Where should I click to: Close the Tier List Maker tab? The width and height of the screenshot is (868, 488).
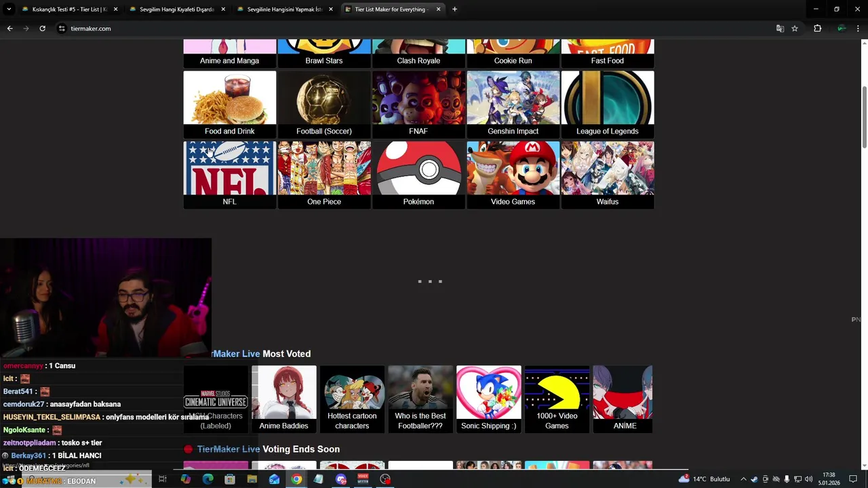[x=438, y=9]
